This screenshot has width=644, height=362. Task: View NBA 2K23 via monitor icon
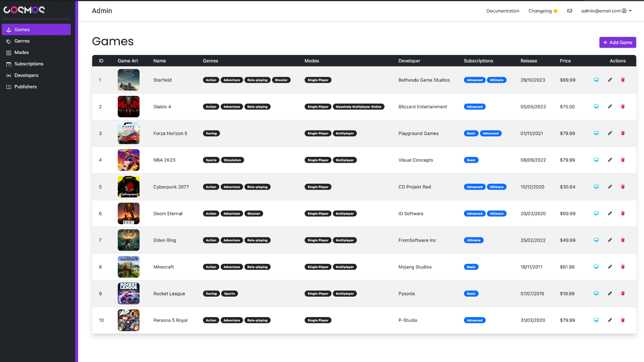click(x=596, y=160)
